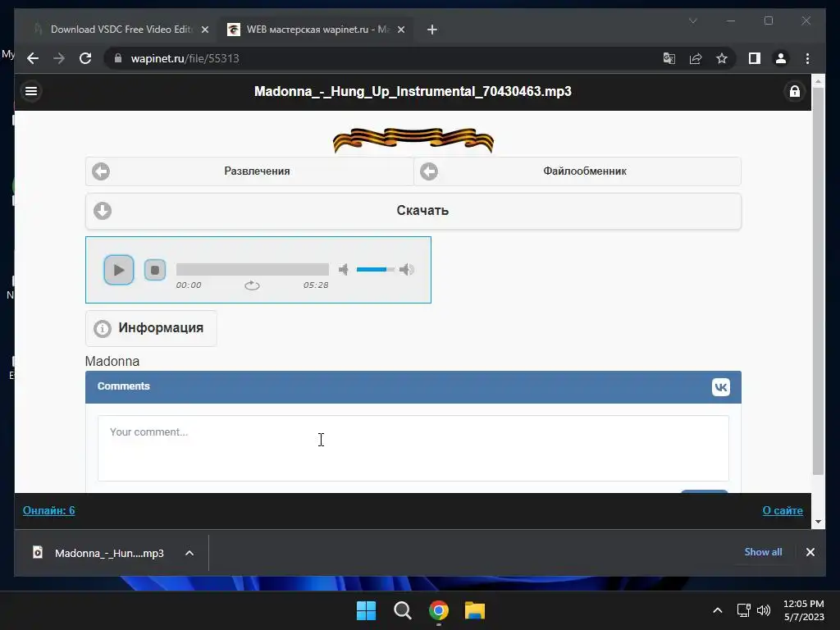Adjust the blue volume slider

pos(376,269)
